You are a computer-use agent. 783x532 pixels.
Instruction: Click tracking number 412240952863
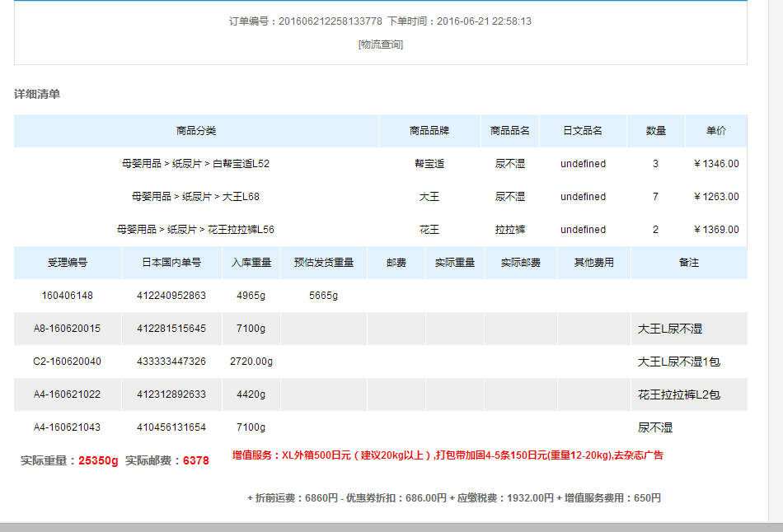[x=171, y=296]
